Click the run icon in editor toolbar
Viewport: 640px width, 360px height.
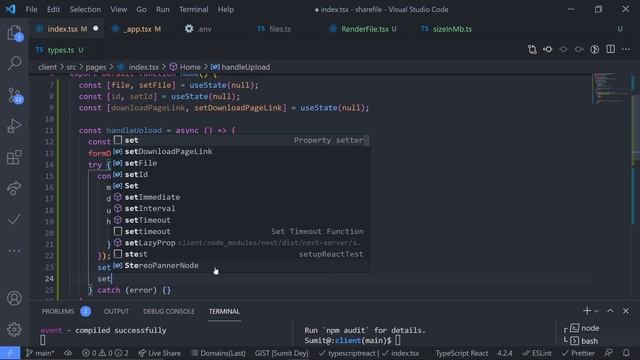[595, 49]
